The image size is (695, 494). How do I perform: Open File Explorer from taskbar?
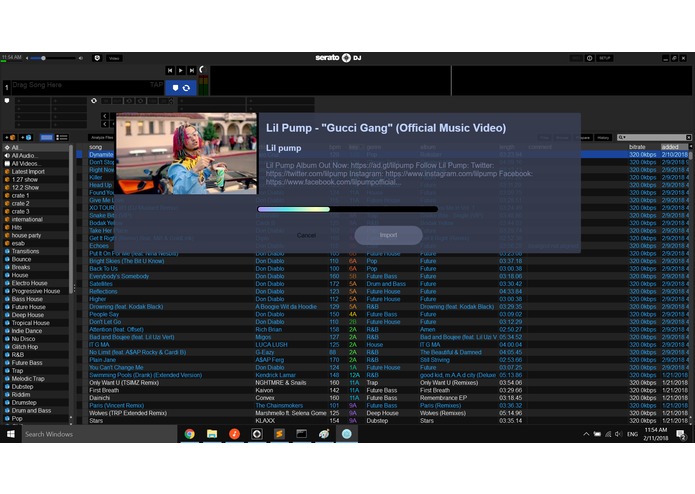pyautogui.click(x=212, y=434)
